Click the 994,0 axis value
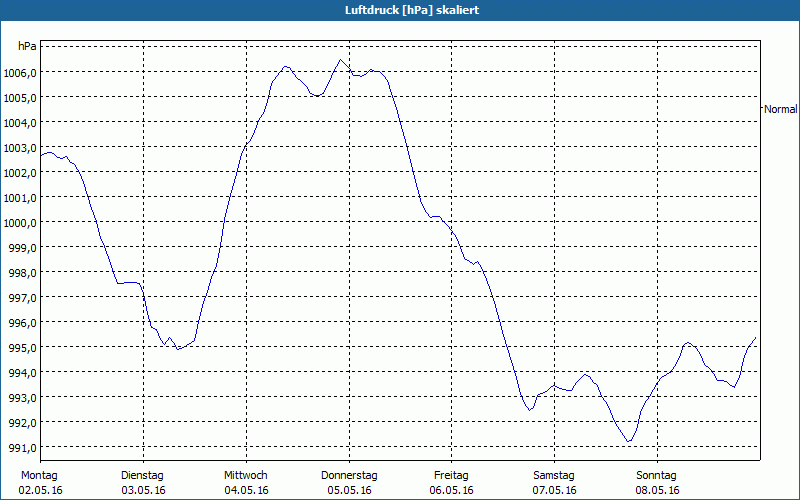Viewport: 800px width, 500px height. point(23,372)
